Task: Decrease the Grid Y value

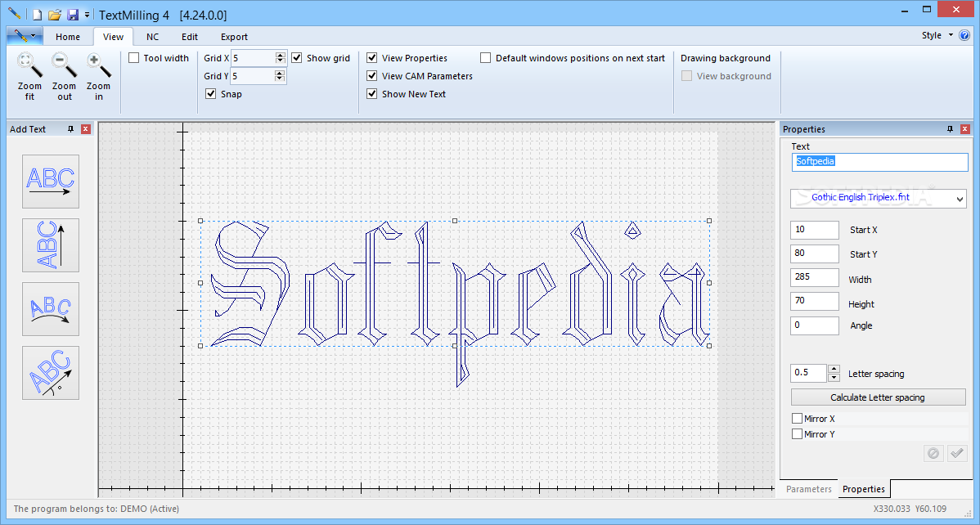Action: [x=281, y=79]
